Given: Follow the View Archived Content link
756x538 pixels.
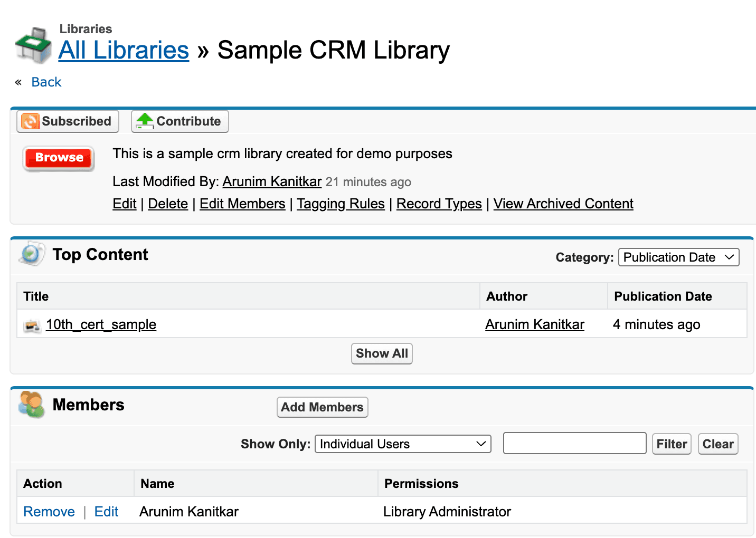Looking at the screenshot, I should [563, 204].
